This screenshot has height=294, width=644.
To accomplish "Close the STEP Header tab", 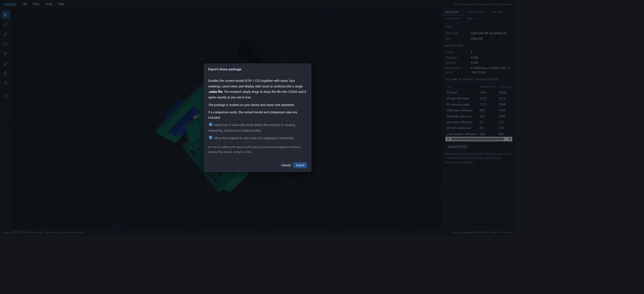I will click(x=485, y=11).
